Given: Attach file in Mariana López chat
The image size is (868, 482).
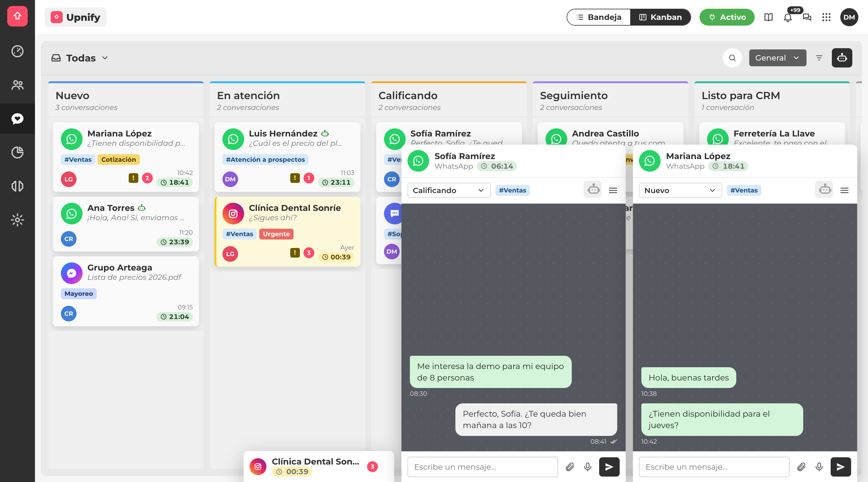Looking at the screenshot, I should click(x=801, y=467).
